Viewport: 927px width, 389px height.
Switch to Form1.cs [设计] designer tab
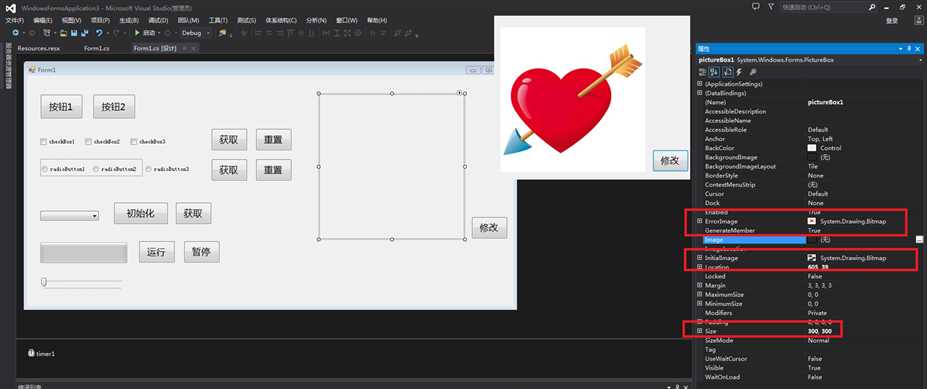(x=155, y=48)
